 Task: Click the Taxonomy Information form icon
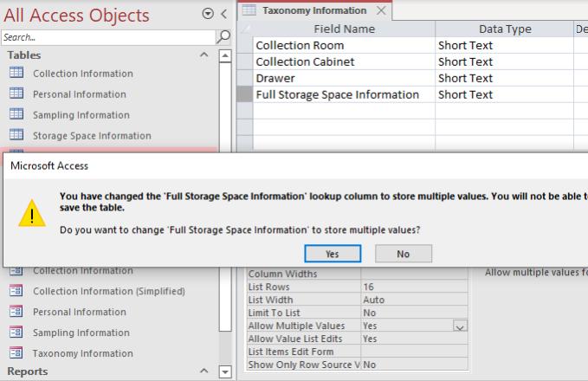[16, 353]
